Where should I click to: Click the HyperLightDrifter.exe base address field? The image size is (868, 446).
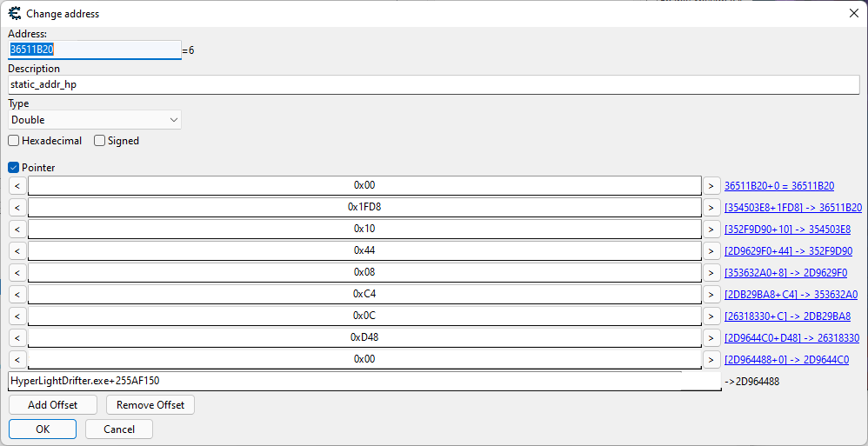tap(365, 381)
